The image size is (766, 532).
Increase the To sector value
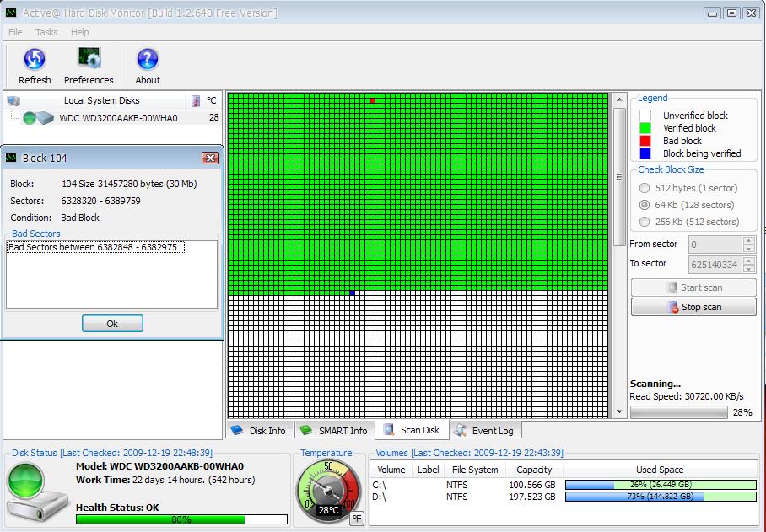pyautogui.click(x=749, y=261)
